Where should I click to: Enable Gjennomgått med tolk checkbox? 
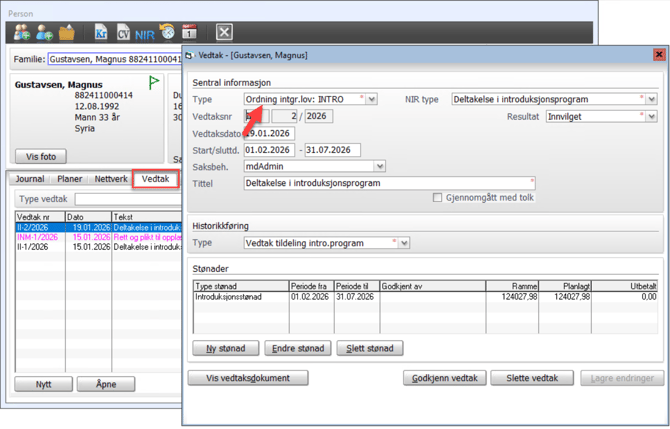coord(437,198)
